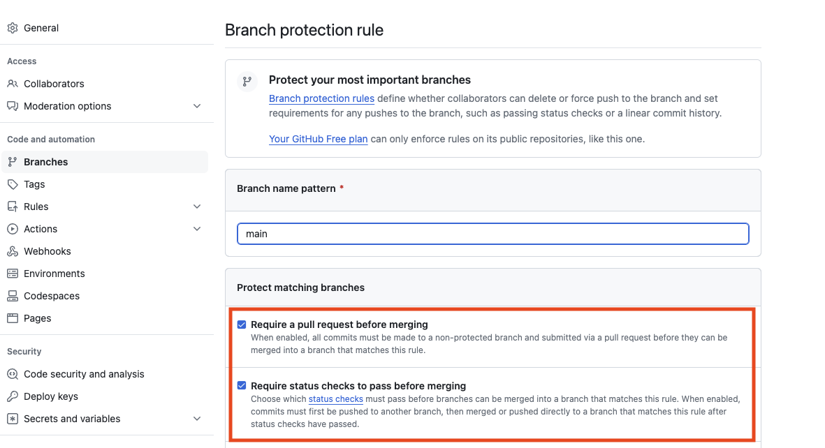Click the Environments server icon
Screen dimensions: 825x448
(x=13, y=274)
